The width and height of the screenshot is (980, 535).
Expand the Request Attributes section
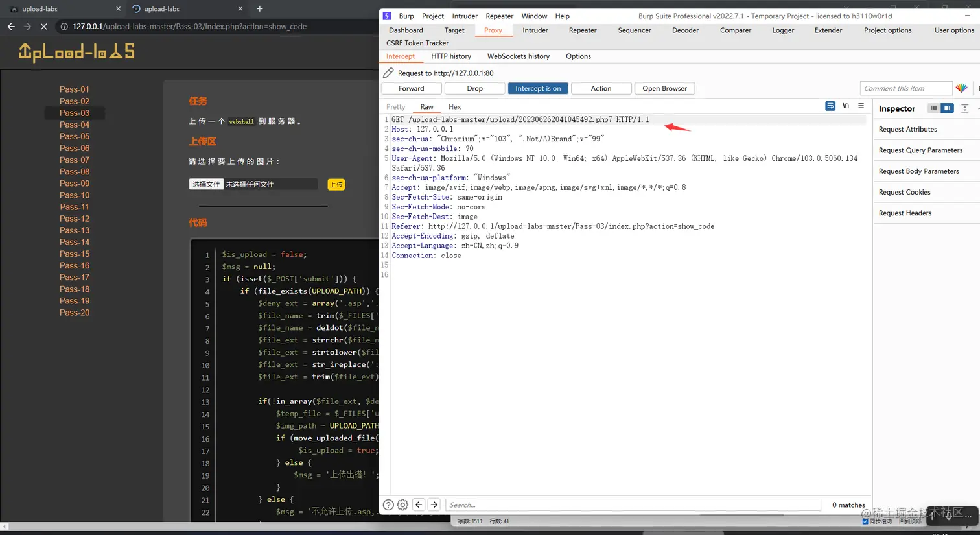tap(907, 129)
